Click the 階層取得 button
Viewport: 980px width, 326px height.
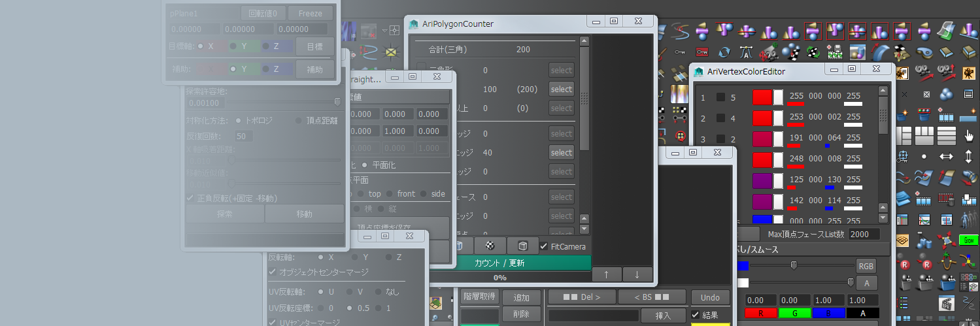tap(481, 297)
